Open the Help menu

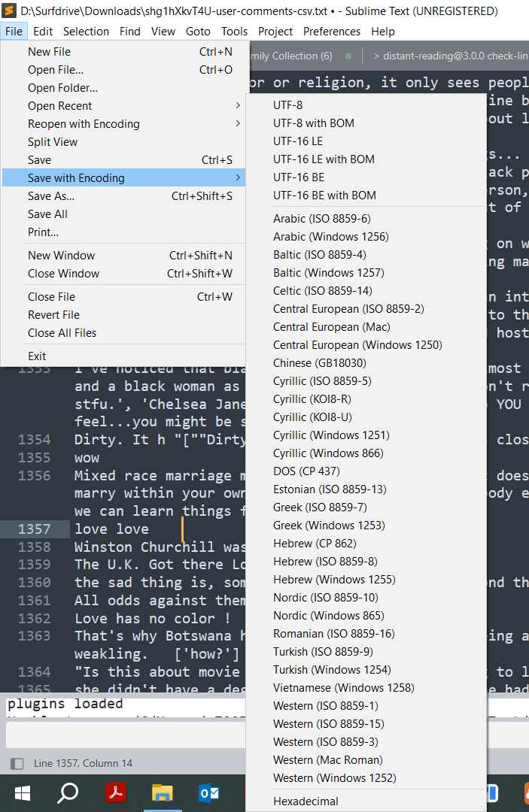click(383, 31)
